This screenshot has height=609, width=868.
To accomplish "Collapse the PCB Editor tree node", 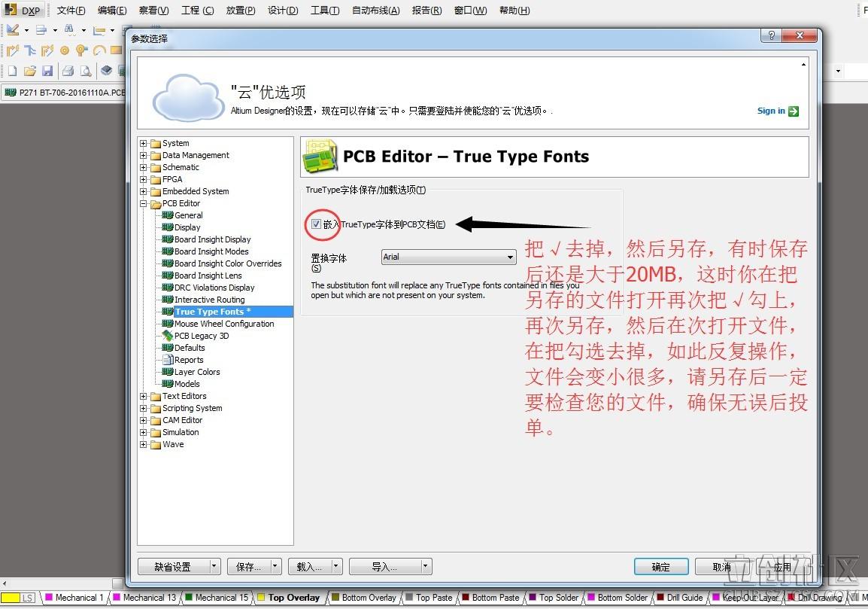I will point(143,203).
